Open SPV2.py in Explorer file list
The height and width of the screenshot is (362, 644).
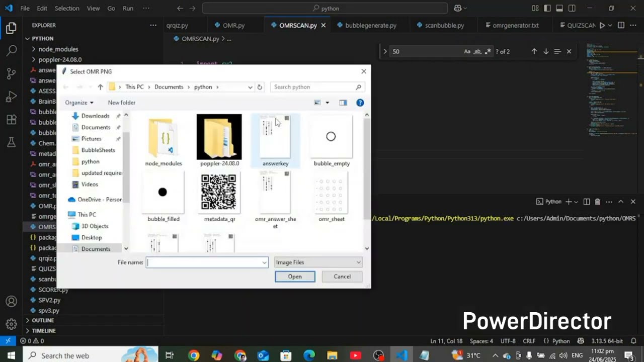pos(49,300)
